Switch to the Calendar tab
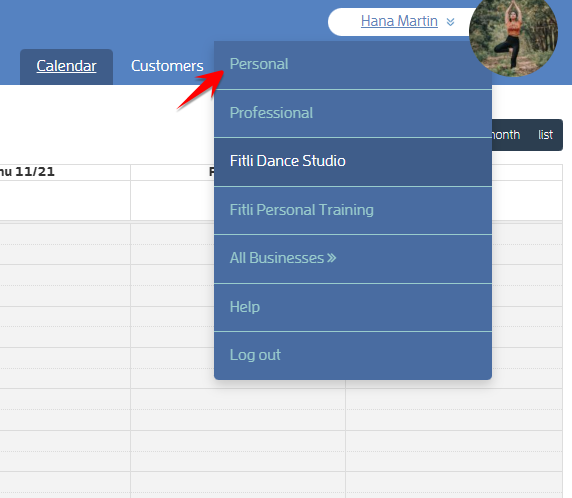 pyautogui.click(x=66, y=66)
